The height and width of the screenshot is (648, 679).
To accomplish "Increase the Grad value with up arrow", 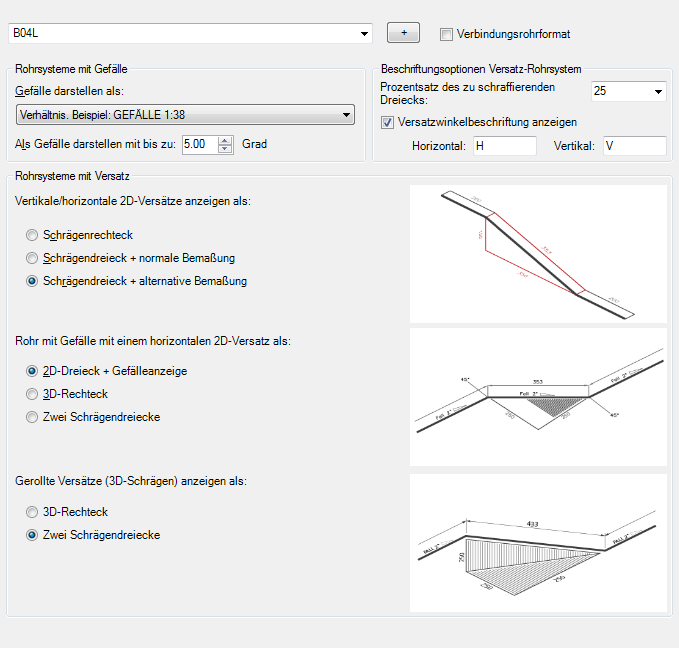I will pos(225,140).
